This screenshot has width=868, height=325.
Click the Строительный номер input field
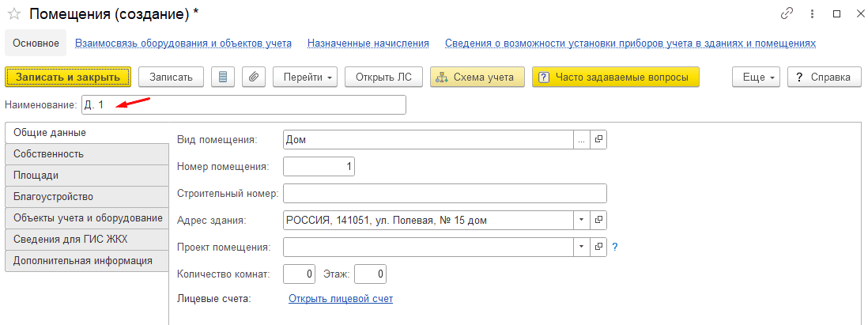(443, 194)
